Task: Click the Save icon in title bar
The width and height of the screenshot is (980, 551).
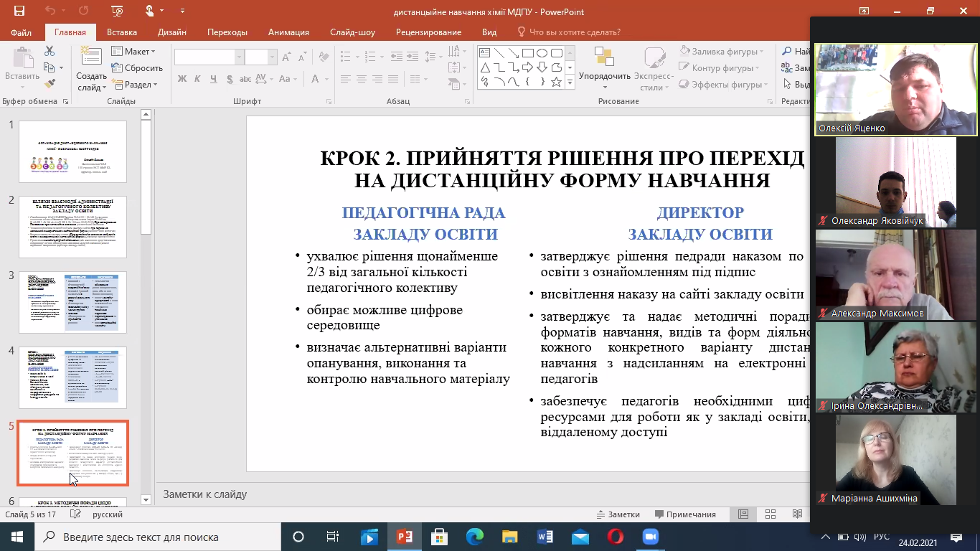Action: [x=19, y=11]
